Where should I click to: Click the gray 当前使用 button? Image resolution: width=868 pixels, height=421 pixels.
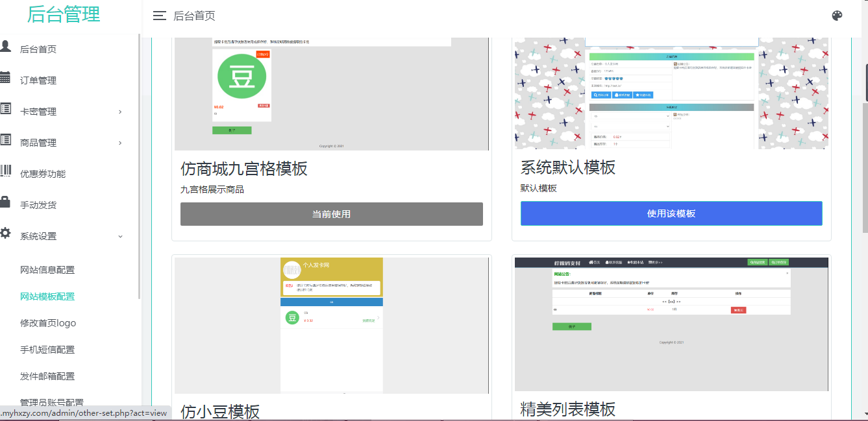(x=331, y=214)
